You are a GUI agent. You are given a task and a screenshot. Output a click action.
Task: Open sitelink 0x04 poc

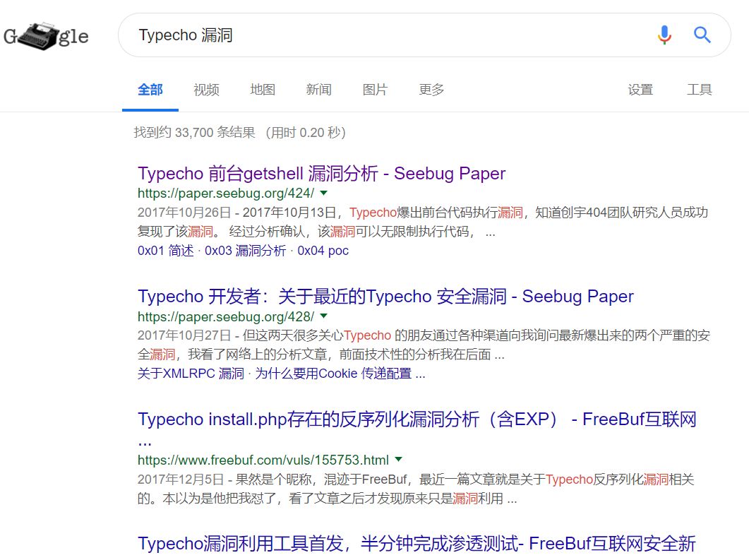(x=323, y=251)
